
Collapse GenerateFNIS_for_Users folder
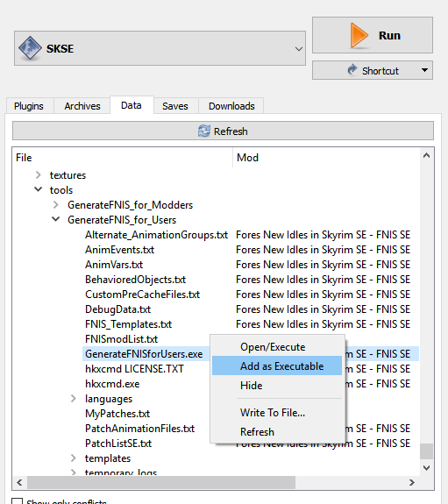pyautogui.click(x=56, y=219)
